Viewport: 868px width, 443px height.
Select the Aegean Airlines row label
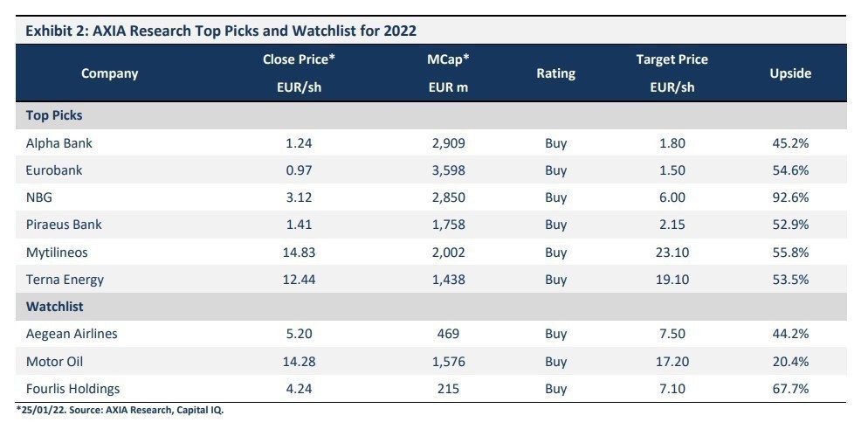72,334
